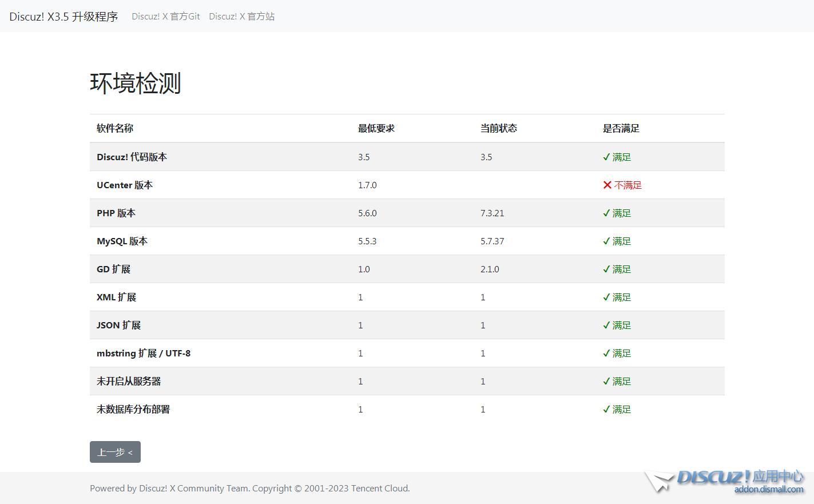Click the green checkmark beside Discuz! 代码版本
The width and height of the screenshot is (814, 504).
[x=606, y=156]
